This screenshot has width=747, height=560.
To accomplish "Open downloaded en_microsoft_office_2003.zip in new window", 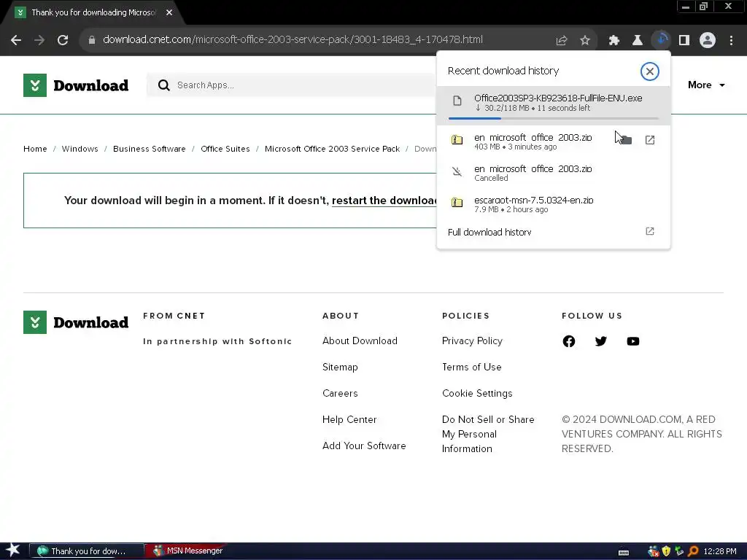I will [x=650, y=140].
